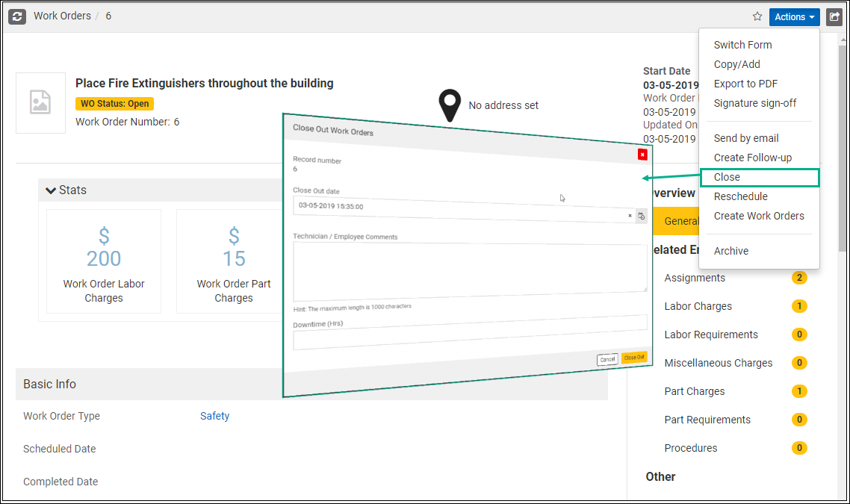Select Switch Form from Actions menu
The width and height of the screenshot is (850, 504).
point(742,45)
